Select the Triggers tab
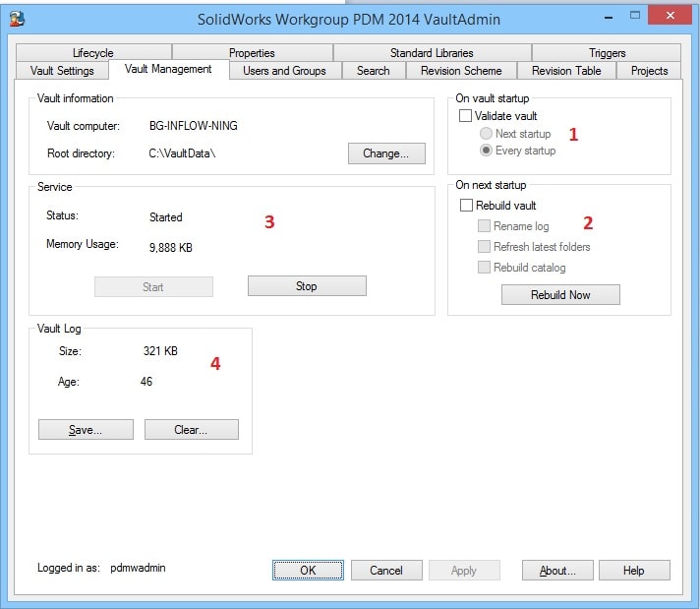 [607, 53]
